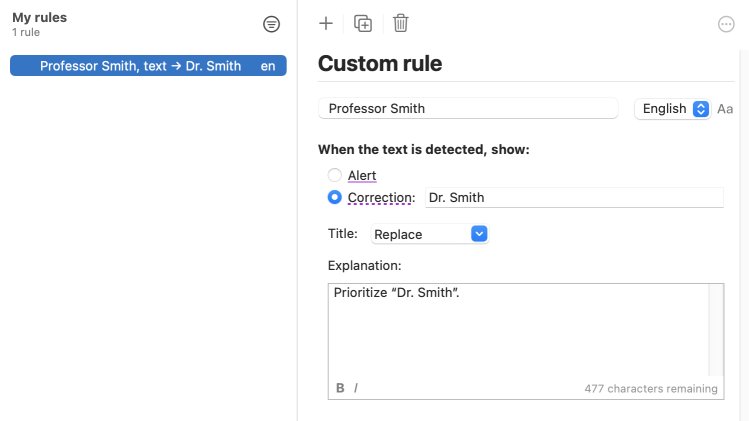Select the Alert radio button

(335, 175)
